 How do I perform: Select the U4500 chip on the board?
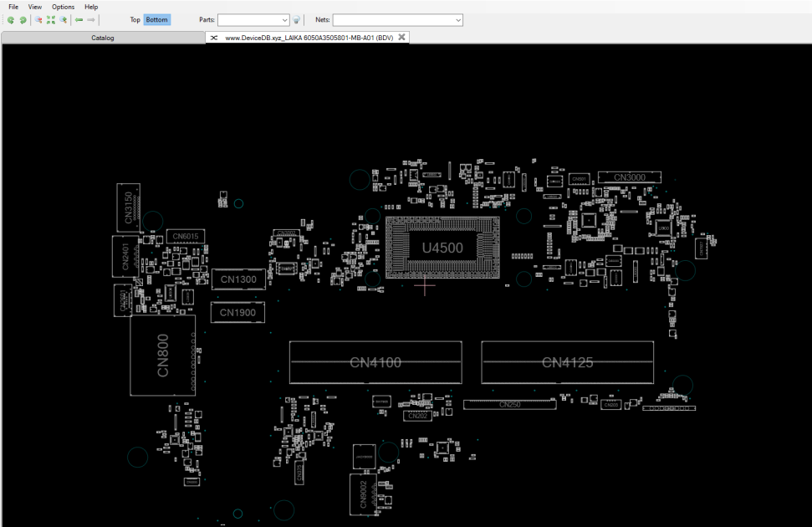tap(442, 248)
